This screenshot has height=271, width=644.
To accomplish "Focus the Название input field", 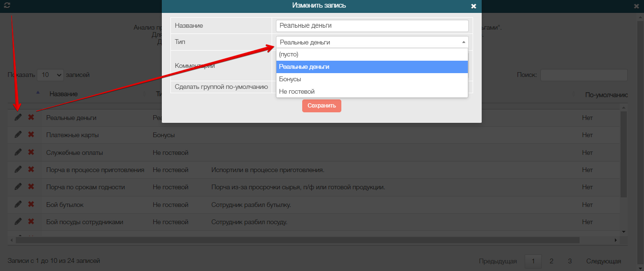I will 372,25.
